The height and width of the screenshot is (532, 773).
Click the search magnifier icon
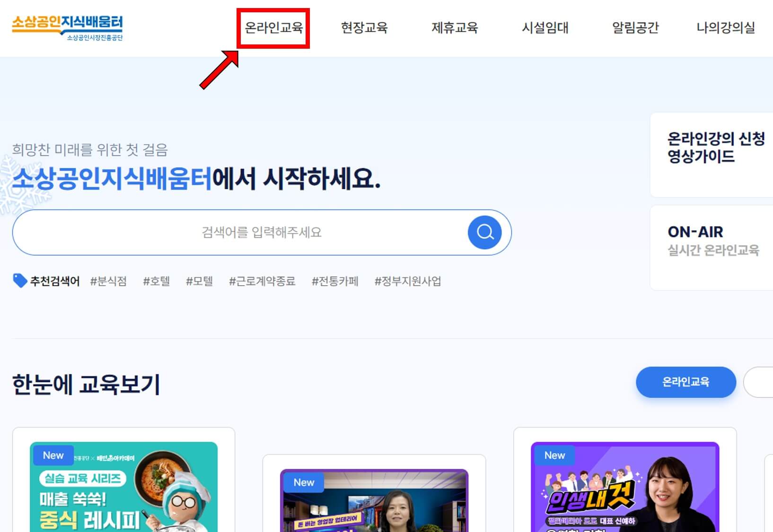[484, 232]
